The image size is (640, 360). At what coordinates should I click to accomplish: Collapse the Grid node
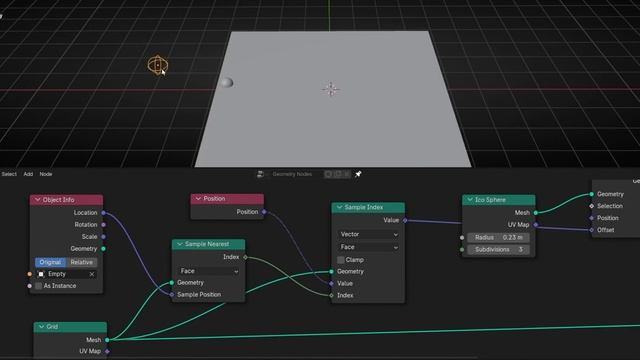[41, 327]
